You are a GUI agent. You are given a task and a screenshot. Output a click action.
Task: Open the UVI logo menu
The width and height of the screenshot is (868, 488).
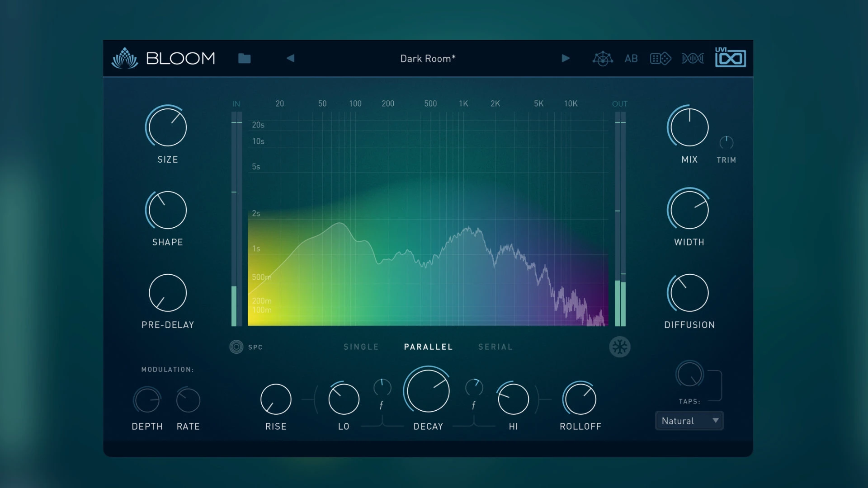pyautogui.click(x=730, y=57)
